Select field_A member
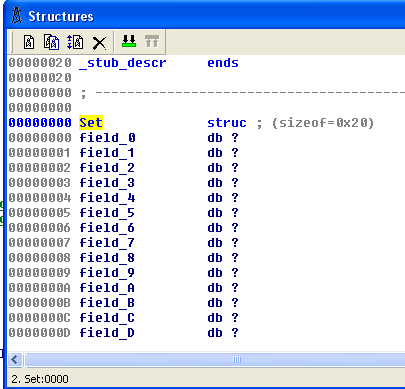Screen dimensions: 405x389 pos(107,288)
